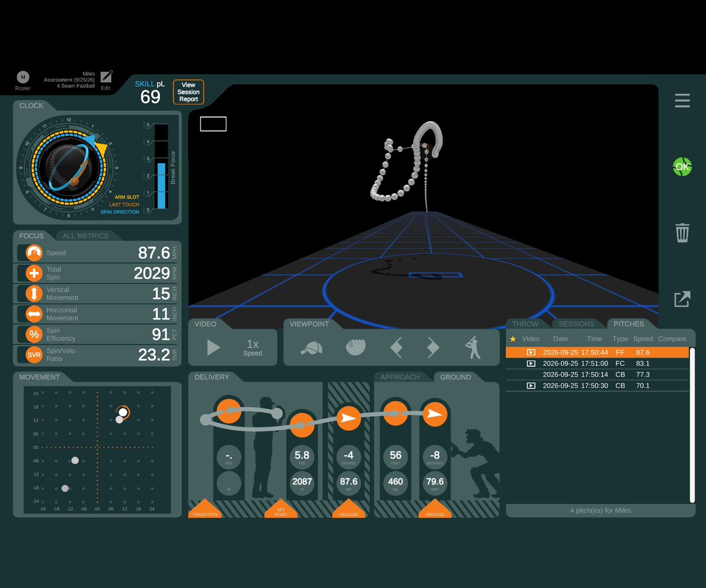This screenshot has width=706, height=588.
Task: Jump to the RELEASE delivery marker
Action: click(348, 509)
